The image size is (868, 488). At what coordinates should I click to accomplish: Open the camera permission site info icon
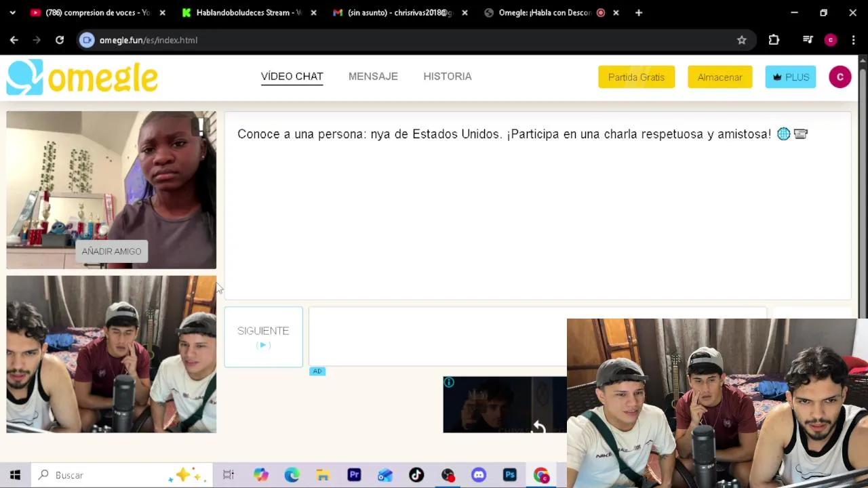(x=87, y=40)
